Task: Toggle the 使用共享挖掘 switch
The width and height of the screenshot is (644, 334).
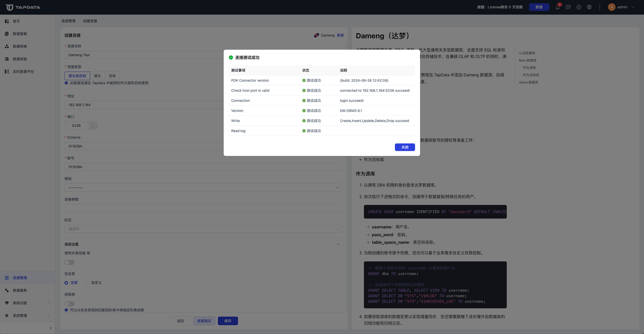Action: point(69,262)
